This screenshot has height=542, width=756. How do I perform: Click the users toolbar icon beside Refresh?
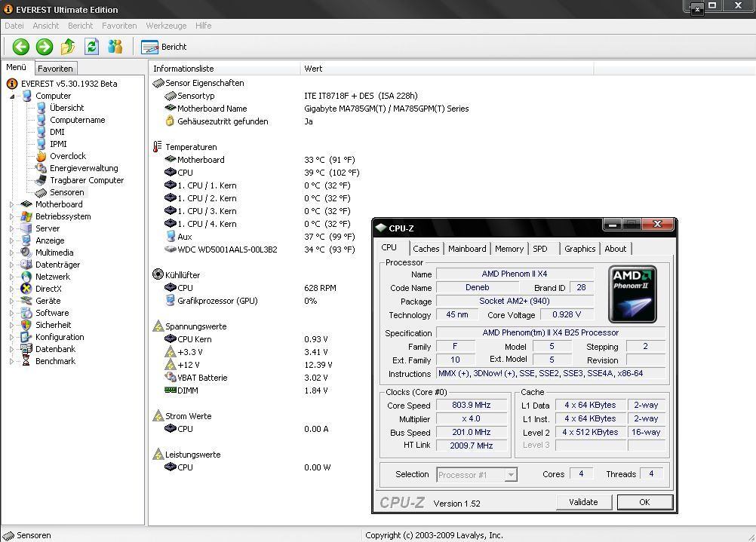115,47
